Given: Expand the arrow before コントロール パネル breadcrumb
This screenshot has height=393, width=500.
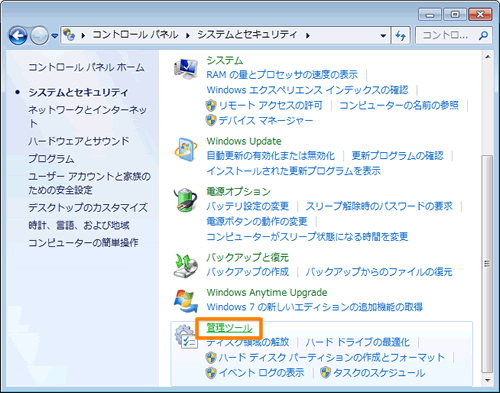Looking at the screenshot, I should [x=83, y=35].
